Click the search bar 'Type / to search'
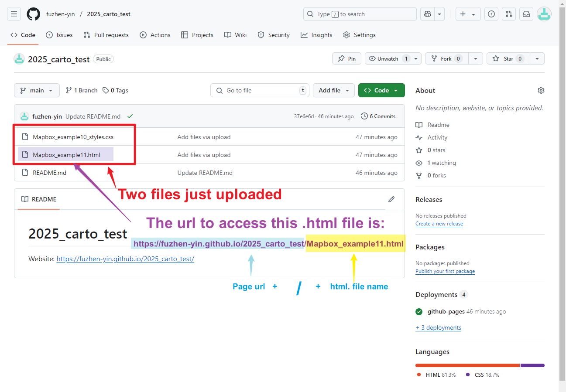This screenshot has height=392, width=566. (x=360, y=14)
